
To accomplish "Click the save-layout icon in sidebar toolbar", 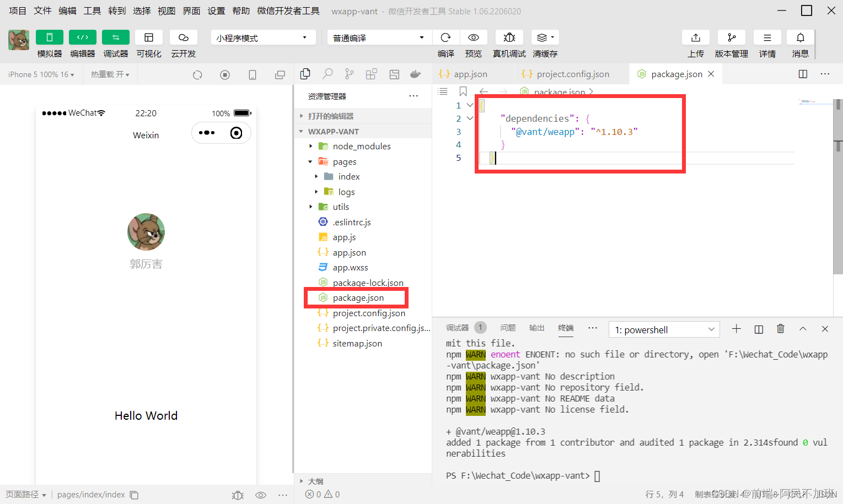I will point(394,74).
